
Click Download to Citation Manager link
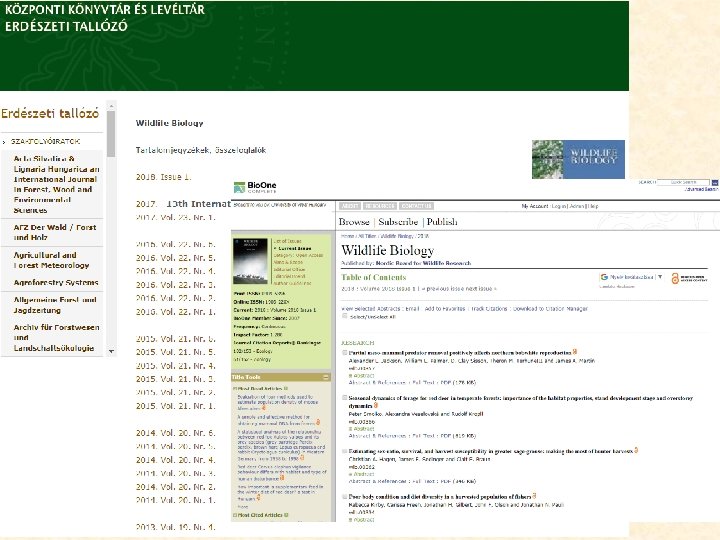coord(550,309)
